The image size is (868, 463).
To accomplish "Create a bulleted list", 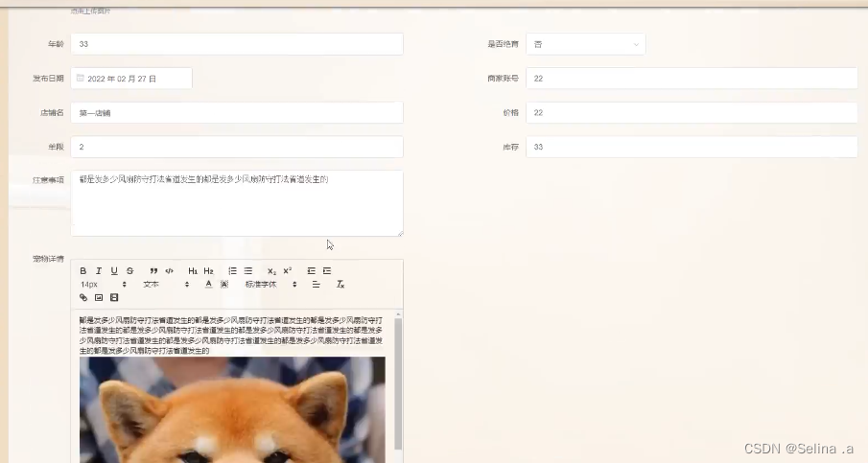I will [x=248, y=271].
